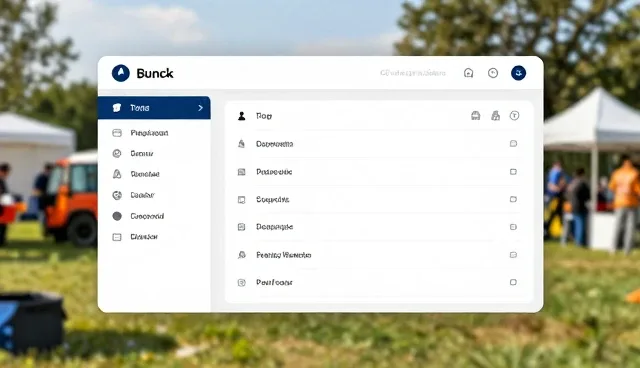Screen dimensions: 640x368
Task: Click the screen icon of the fourth list row
Action: click(242, 200)
